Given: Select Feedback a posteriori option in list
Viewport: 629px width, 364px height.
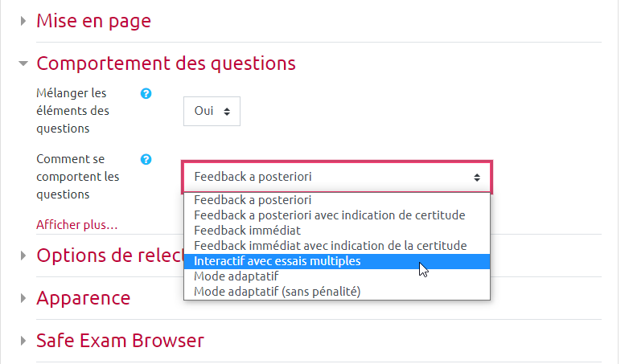Looking at the screenshot, I should point(253,200).
